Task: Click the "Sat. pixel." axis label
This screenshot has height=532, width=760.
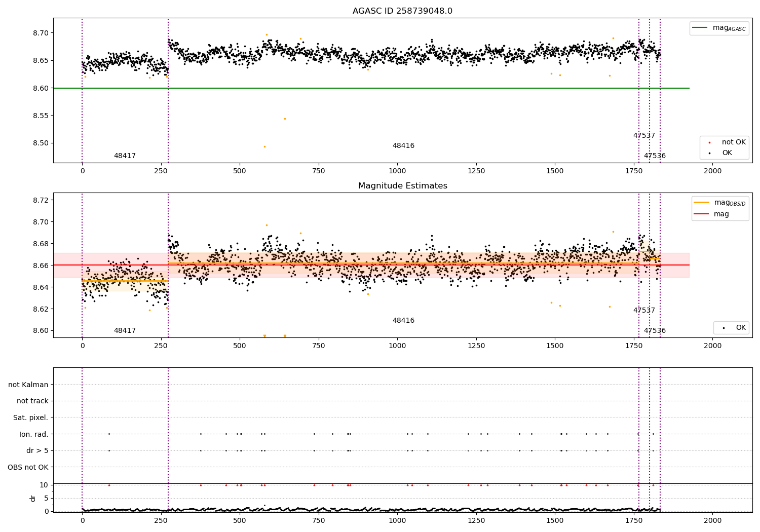Action: click(31, 417)
